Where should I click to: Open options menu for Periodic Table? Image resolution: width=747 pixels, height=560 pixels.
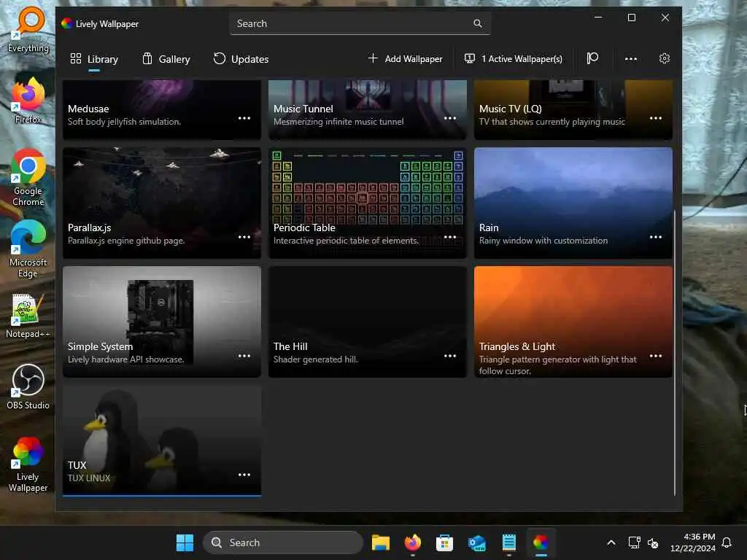(x=450, y=237)
